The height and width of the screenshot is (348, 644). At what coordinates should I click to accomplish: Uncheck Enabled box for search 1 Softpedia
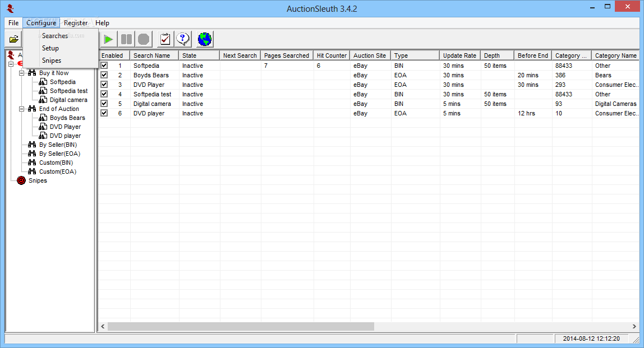[x=104, y=65]
